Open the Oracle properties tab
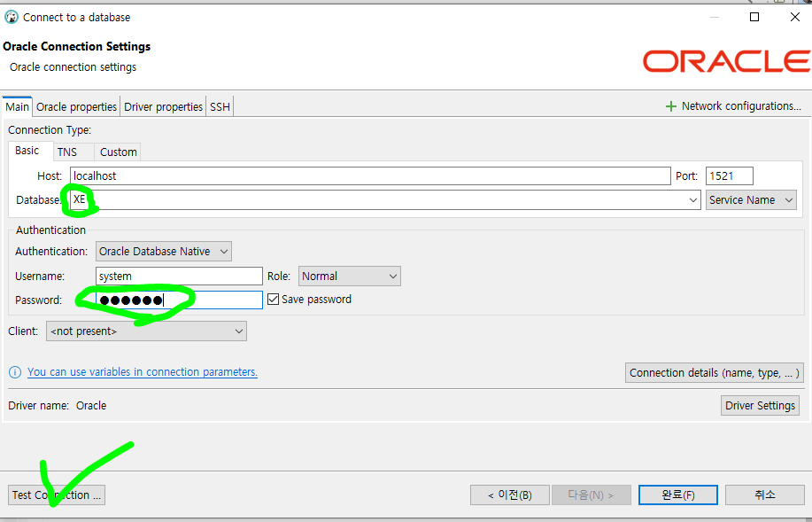 tap(76, 106)
